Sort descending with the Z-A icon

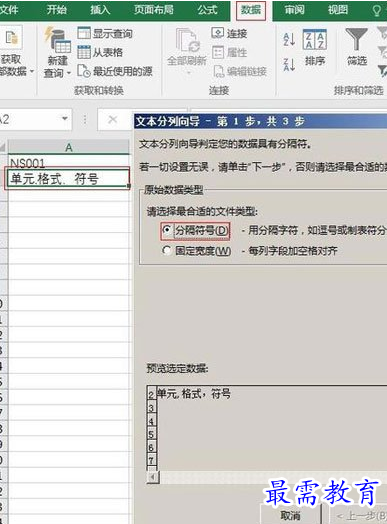[289, 64]
